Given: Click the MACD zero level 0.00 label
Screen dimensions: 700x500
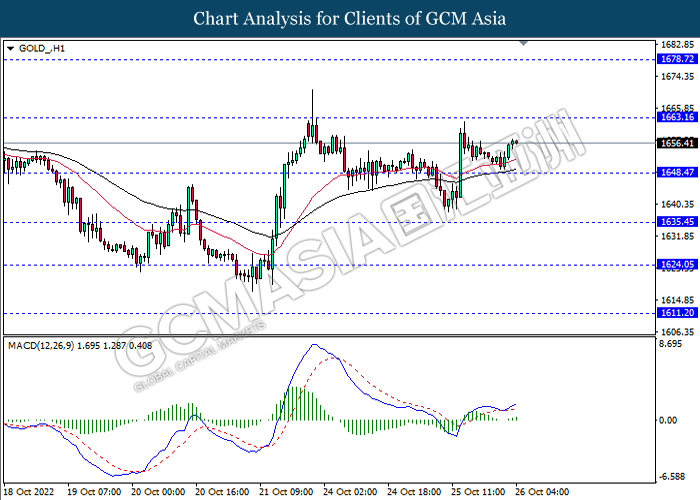Looking at the screenshot, I should tap(668, 420).
